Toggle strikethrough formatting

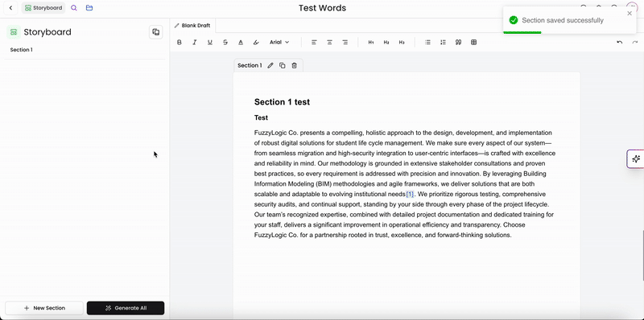point(225,43)
